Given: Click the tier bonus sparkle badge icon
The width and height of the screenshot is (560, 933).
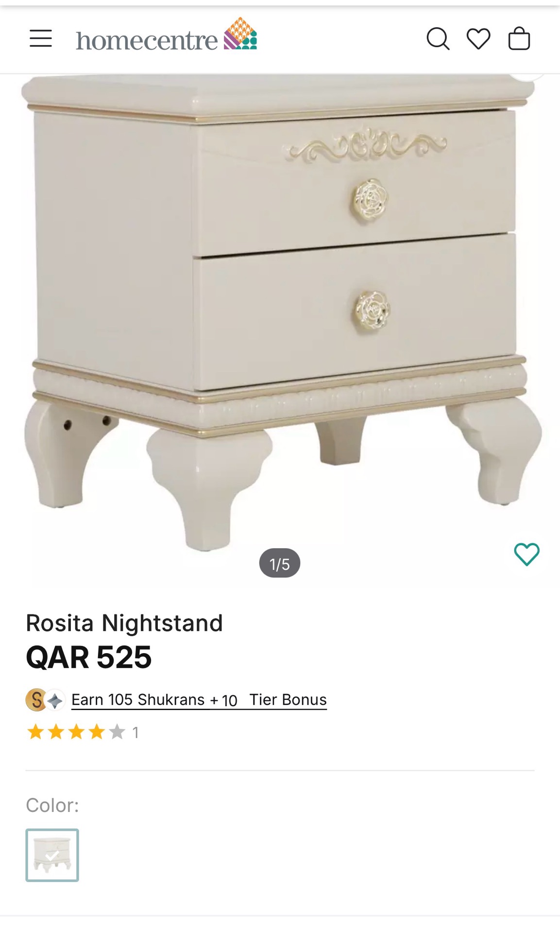Looking at the screenshot, I should (x=55, y=700).
